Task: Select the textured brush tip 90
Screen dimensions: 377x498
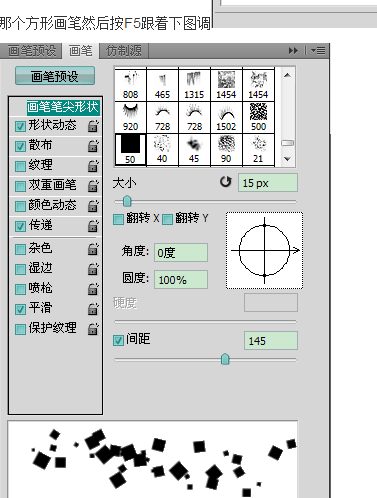Action: 226,150
